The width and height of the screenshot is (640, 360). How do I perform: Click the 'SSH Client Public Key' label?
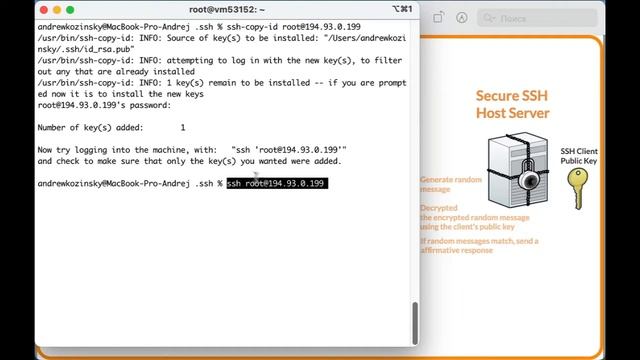point(579,156)
